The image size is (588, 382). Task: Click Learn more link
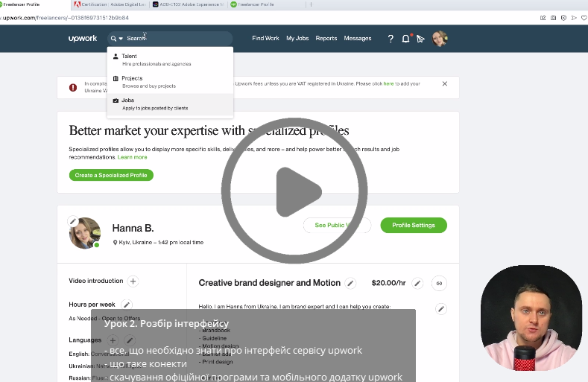coord(133,157)
